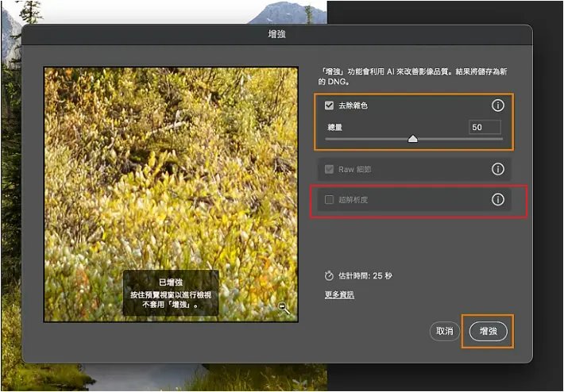The height and width of the screenshot is (392, 564).
Task: Click the 增強 dialog title
Action: tap(277, 34)
